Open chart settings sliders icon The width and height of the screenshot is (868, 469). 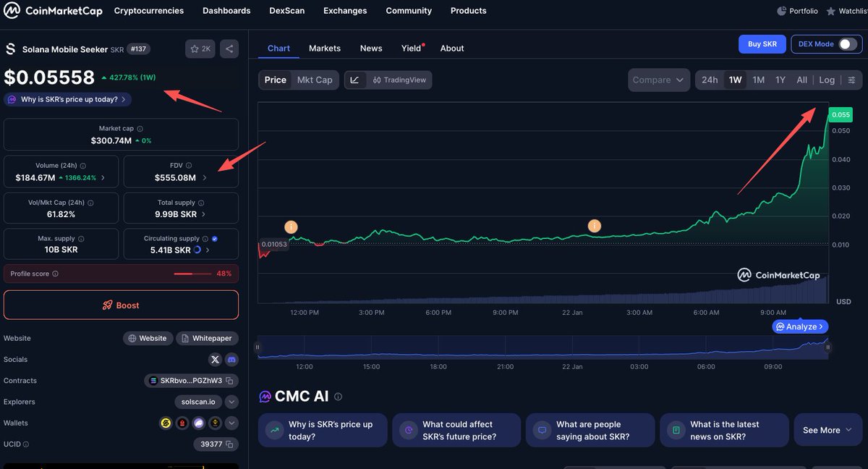(851, 80)
